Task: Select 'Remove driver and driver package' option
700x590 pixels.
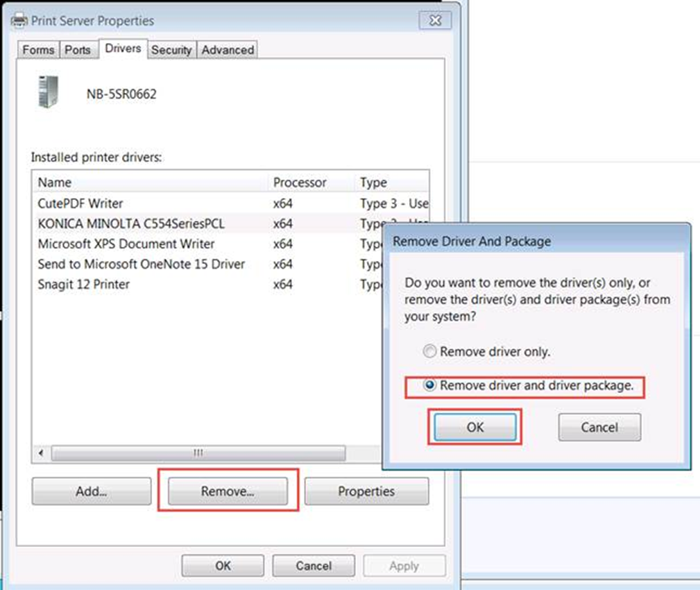Action: coord(430,385)
